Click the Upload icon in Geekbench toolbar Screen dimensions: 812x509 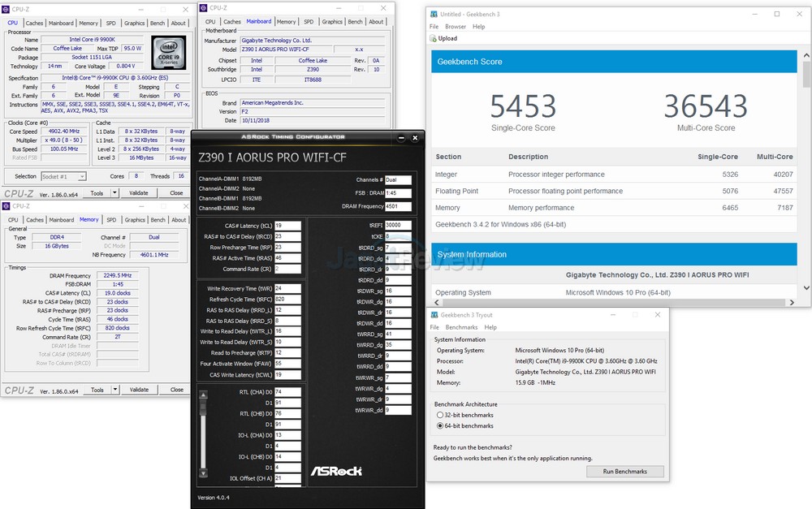pyautogui.click(x=433, y=38)
